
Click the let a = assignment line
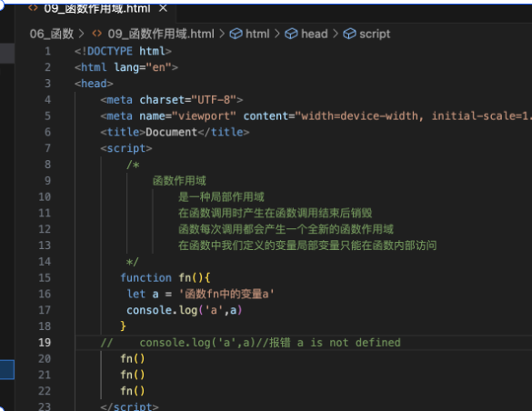coord(200,294)
